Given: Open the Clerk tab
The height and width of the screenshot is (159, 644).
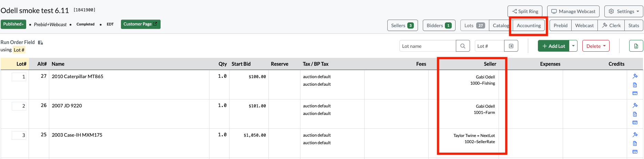Looking at the screenshot, I should tap(611, 25).
